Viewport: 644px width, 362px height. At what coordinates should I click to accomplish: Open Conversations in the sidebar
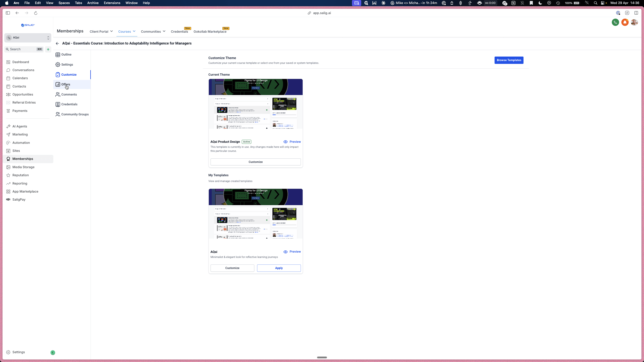pos(23,70)
